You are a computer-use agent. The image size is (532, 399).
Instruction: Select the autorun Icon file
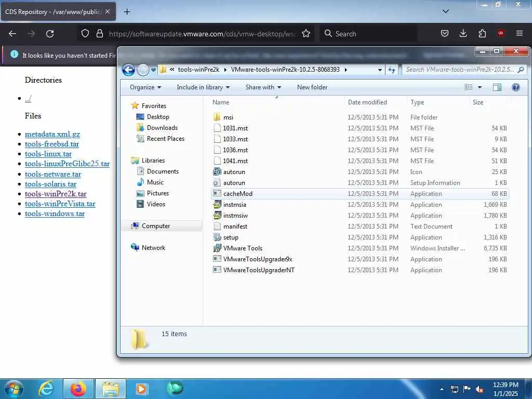[x=234, y=171]
